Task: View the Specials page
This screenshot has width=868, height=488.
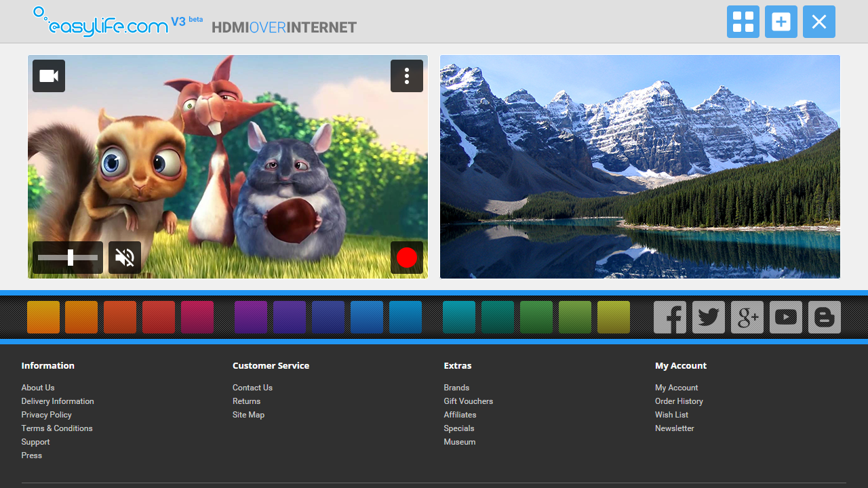Action: (x=459, y=428)
